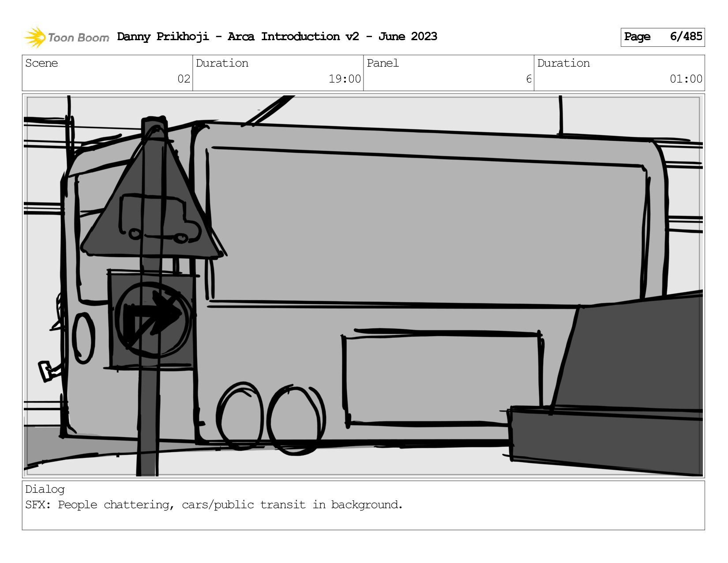The width and height of the screenshot is (728, 563).
Task: Click the panel duration '01:00'
Action: click(x=686, y=79)
